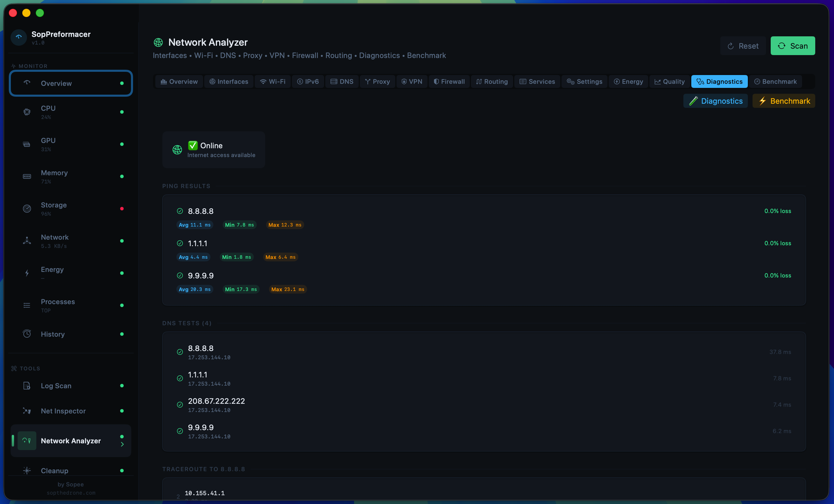Click the green status dot next to Overview

click(122, 83)
